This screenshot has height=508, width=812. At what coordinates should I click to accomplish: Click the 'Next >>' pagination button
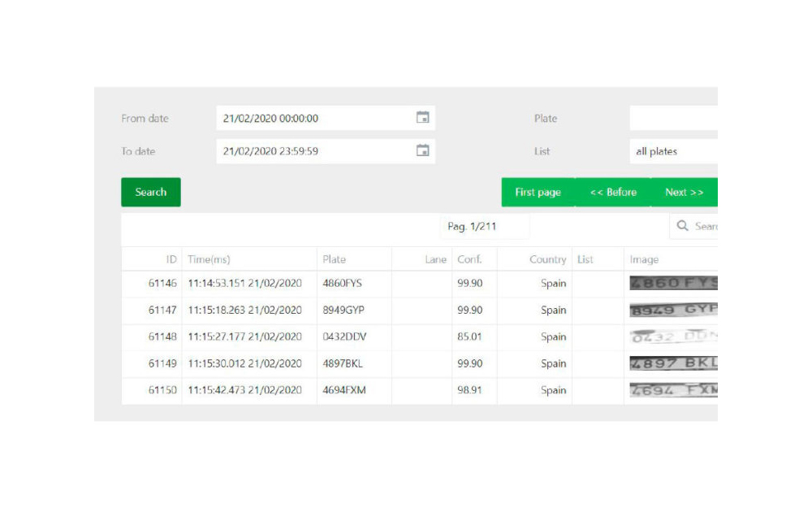pos(684,193)
